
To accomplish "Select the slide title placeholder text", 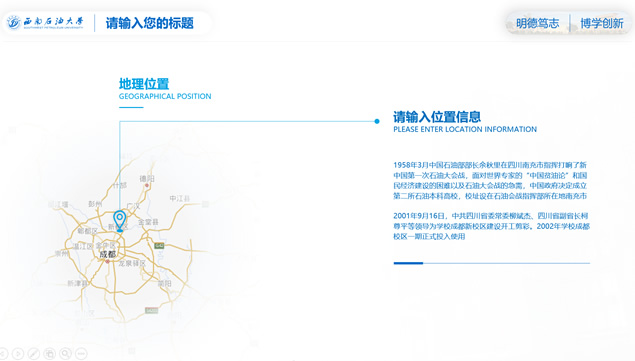I will coord(149,23).
